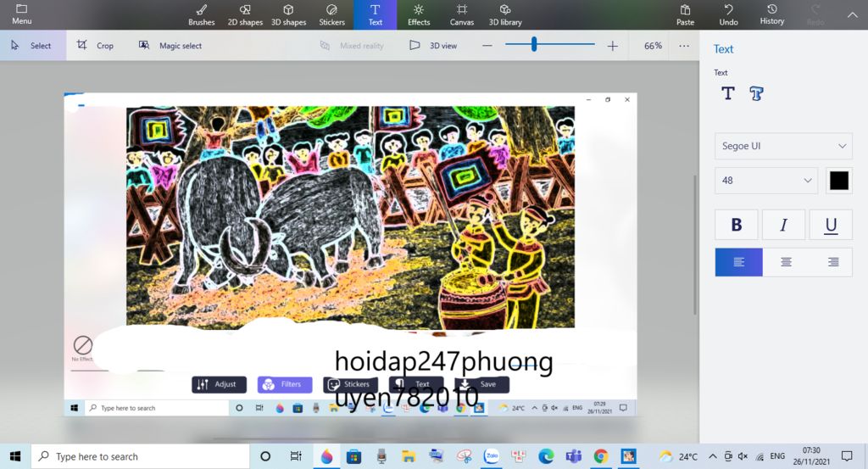Click the 66% zoom value field

click(x=653, y=46)
